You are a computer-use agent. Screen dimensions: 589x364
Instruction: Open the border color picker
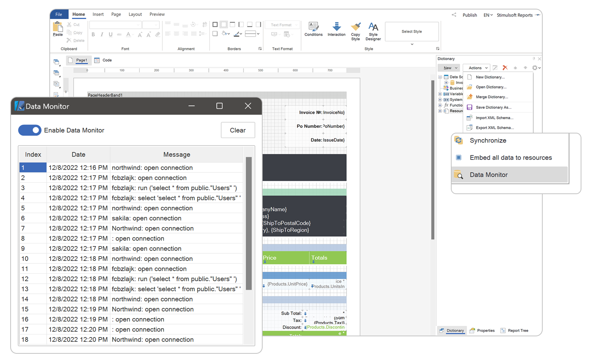point(238,34)
